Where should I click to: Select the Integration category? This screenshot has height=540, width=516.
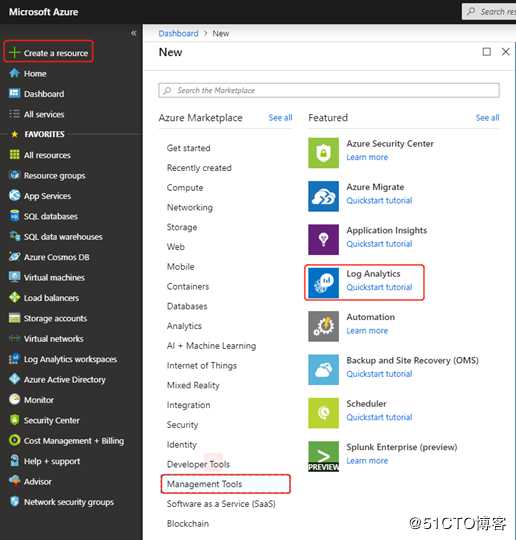pos(188,405)
